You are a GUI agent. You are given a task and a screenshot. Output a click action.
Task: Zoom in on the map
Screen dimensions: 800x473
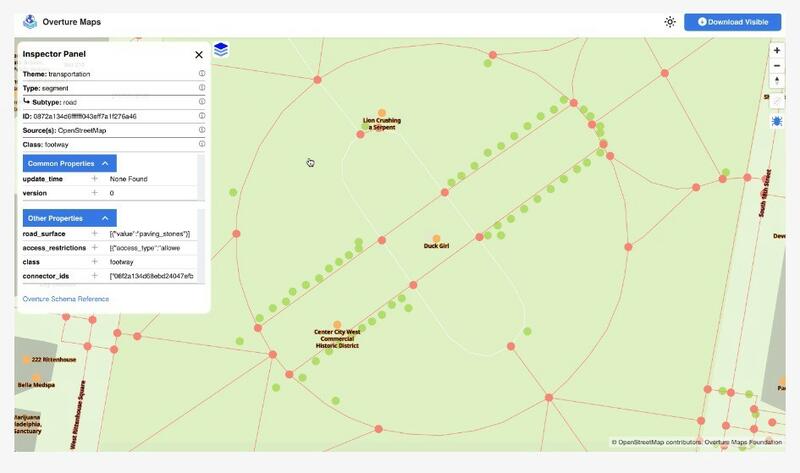(777, 50)
